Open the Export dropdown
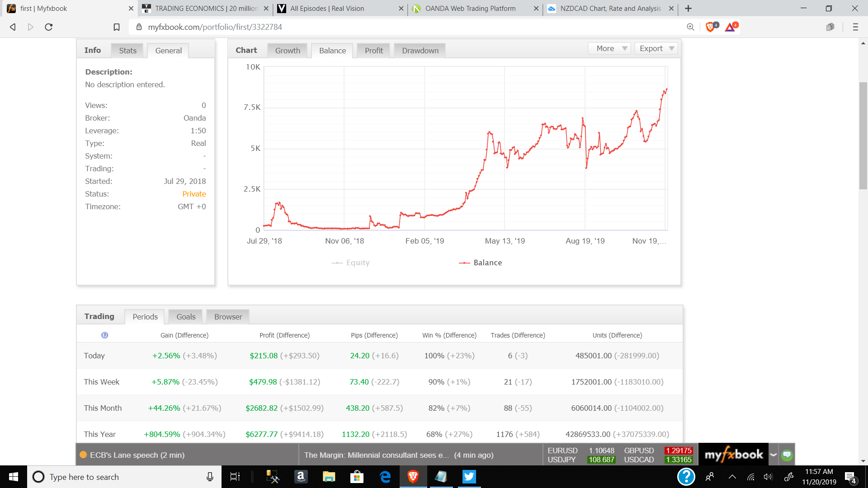 tap(656, 48)
